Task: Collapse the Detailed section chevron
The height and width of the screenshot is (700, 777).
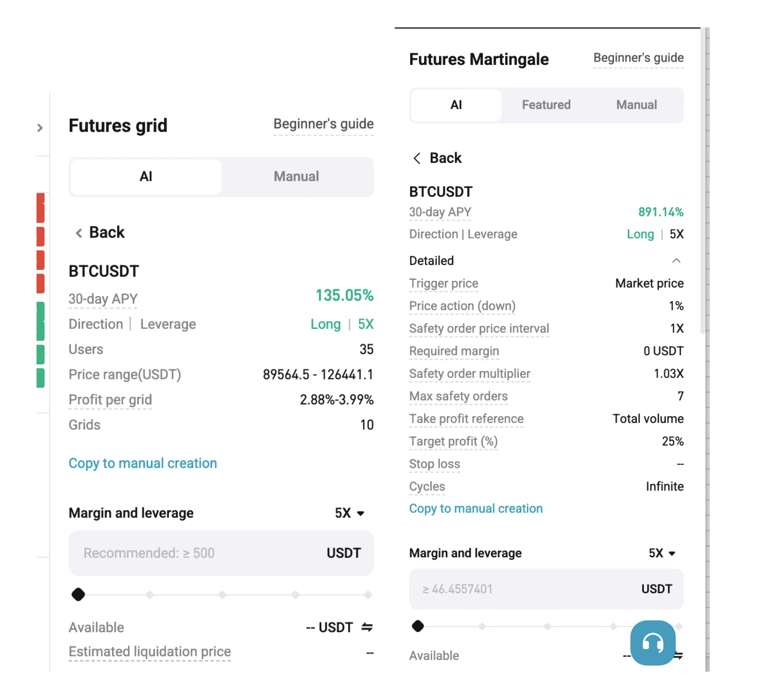Action: click(676, 261)
